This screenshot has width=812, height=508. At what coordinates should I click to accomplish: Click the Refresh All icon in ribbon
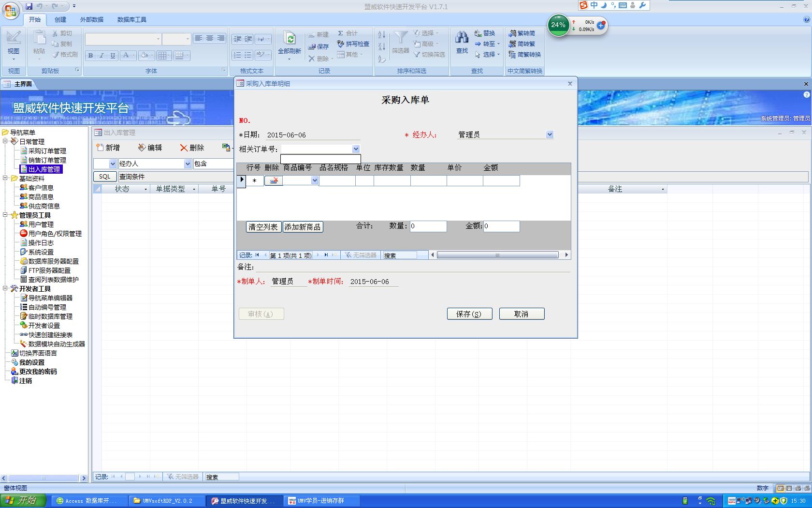pos(289,39)
